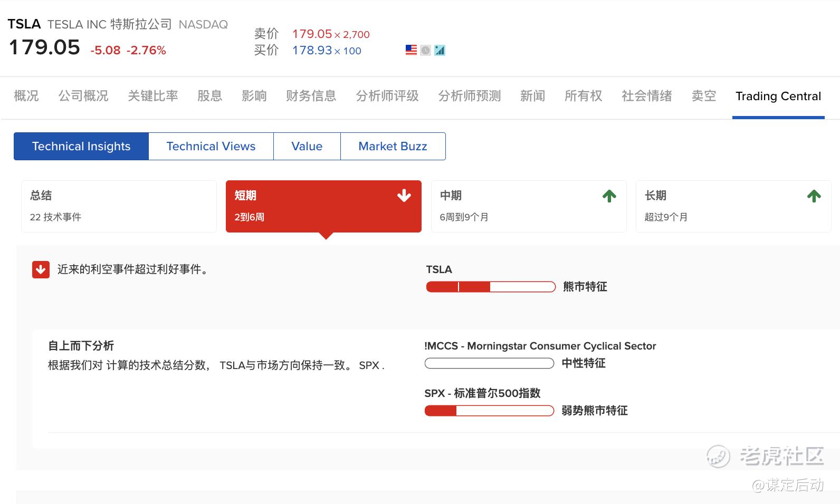Click the grey clock status icon
Screen dimensions: 840x504
pos(425,50)
